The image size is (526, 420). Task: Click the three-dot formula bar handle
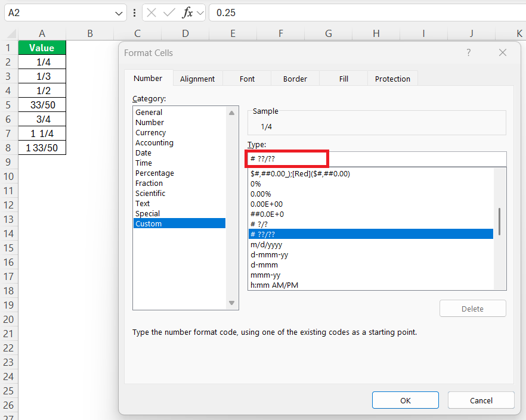coord(135,13)
